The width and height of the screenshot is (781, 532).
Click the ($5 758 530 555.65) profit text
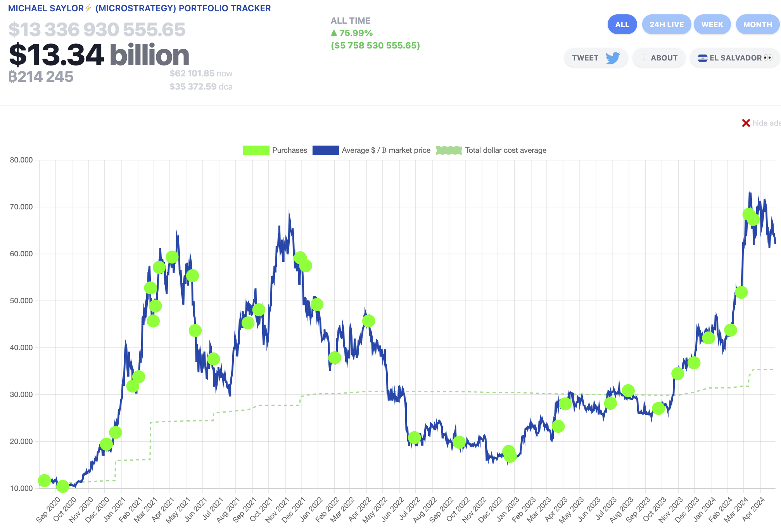375,45
